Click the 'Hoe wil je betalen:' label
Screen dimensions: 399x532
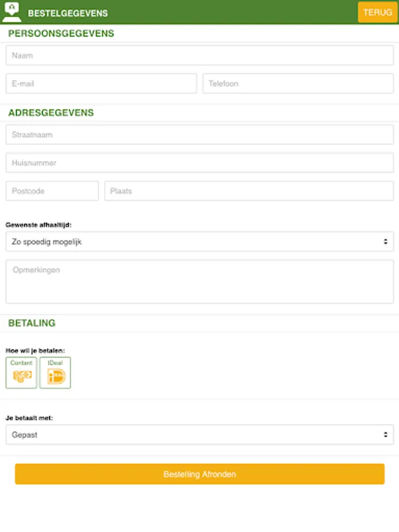[x=35, y=351]
